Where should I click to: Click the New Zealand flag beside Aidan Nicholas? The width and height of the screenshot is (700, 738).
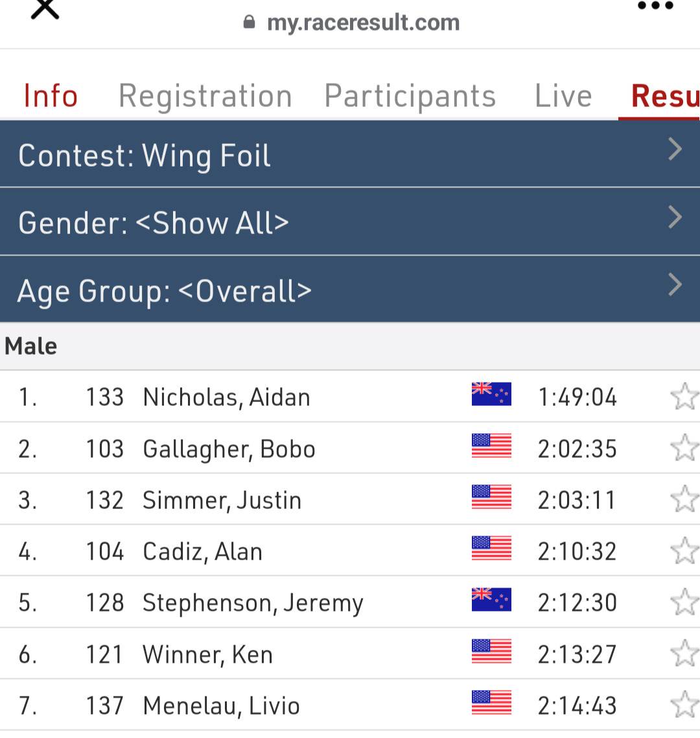(x=491, y=394)
